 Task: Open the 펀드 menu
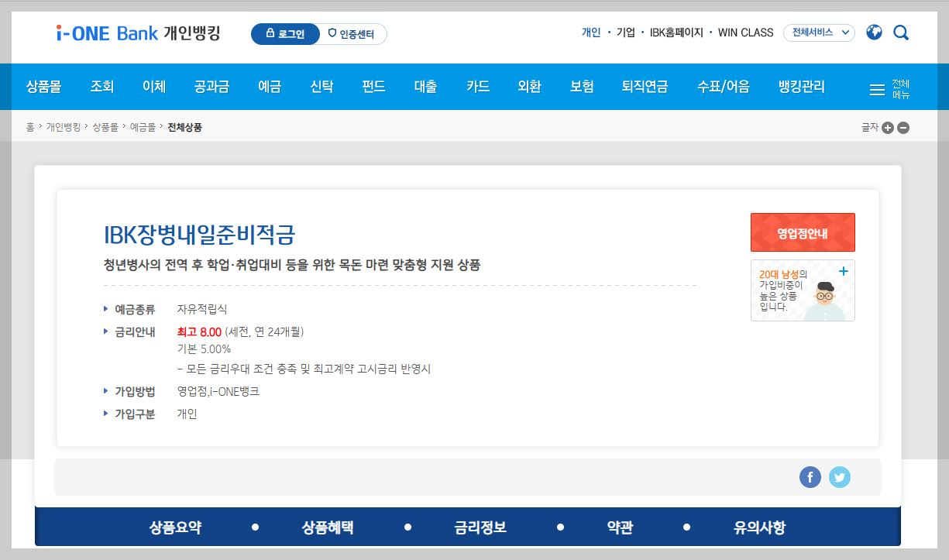373,87
